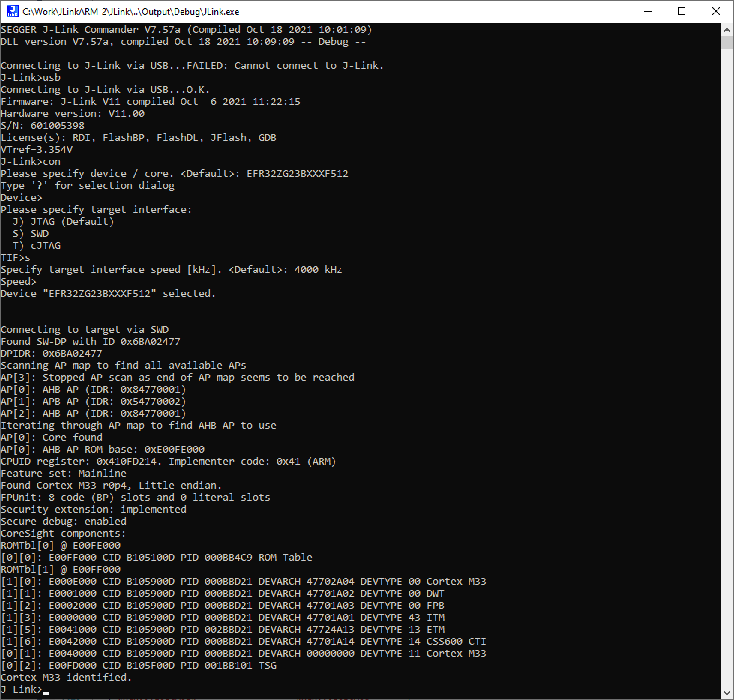Maximize the J-Link Commander window
Image resolution: width=734 pixels, height=700 pixels.
pyautogui.click(x=682, y=11)
